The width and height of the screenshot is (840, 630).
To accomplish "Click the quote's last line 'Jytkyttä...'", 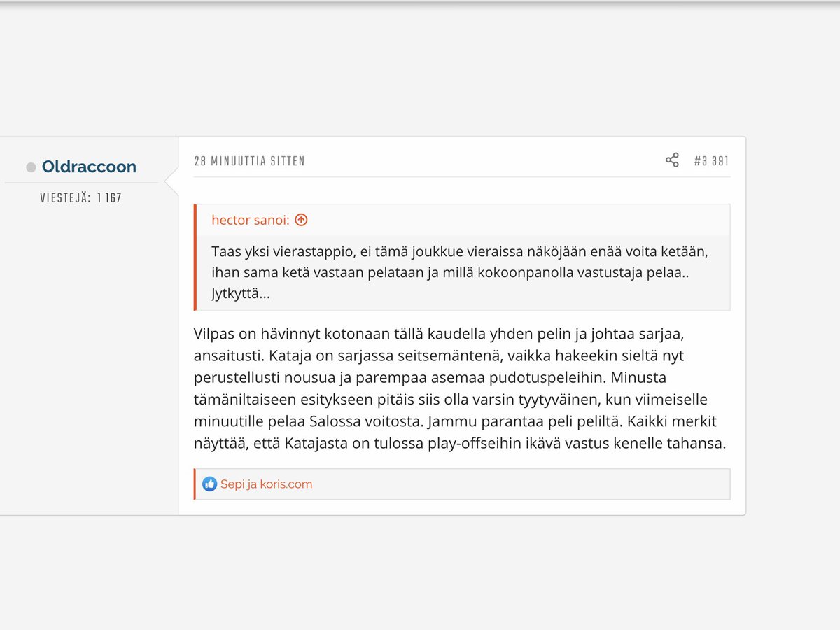I will coord(241,294).
